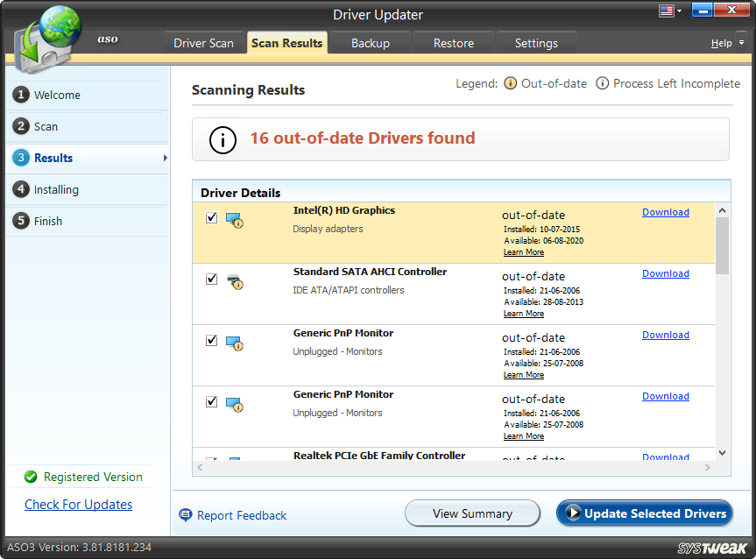Click the Registered Version green checkmark icon
Viewport: 756px width, 559px height.
(x=30, y=477)
